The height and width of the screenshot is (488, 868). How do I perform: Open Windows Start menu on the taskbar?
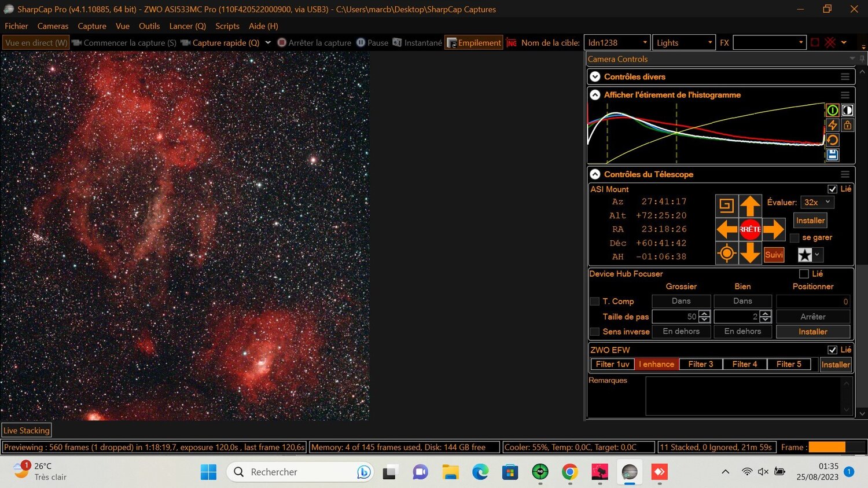[x=208, y=472]
